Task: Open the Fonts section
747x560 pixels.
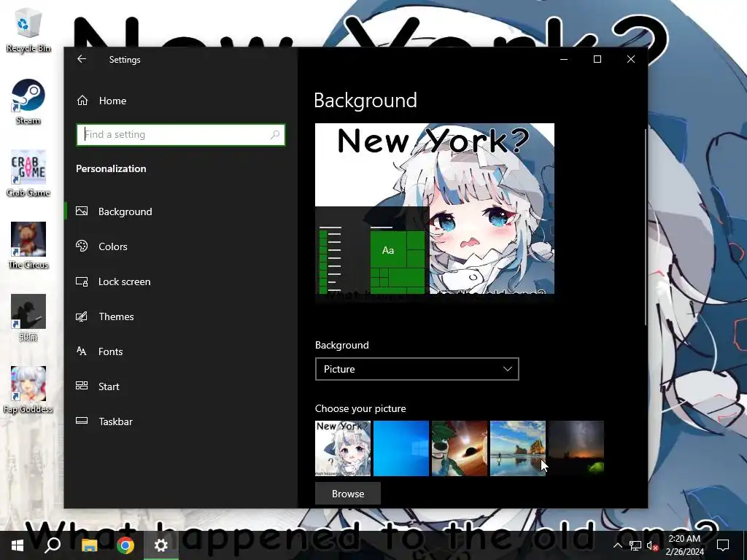Action: pyautogui.click(x=181, y=351)
